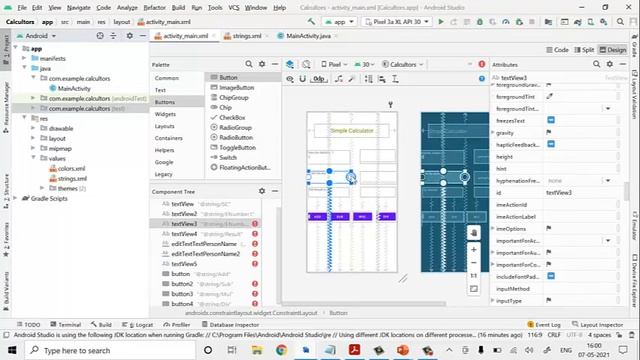Open the File menu
The width and height of the screenshot is (640, 360).
(x=22, y=7)
